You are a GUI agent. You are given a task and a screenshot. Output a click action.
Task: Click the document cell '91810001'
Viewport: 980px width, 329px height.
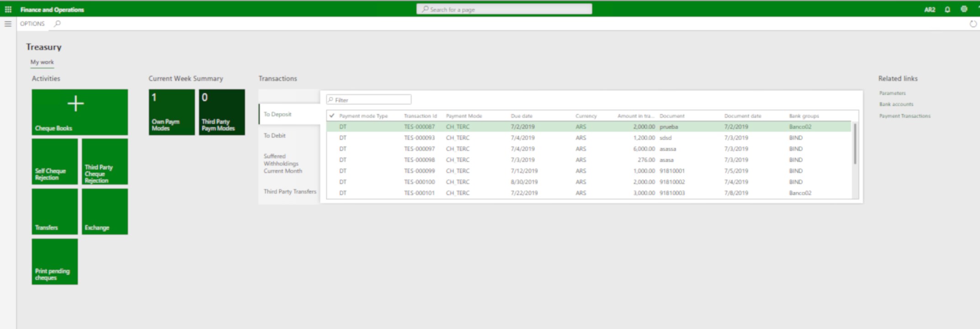[672, 171]
